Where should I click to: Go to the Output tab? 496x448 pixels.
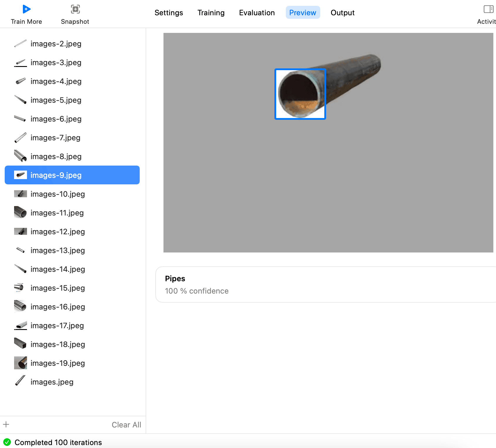pyautogui.click(x=343, y=13)
